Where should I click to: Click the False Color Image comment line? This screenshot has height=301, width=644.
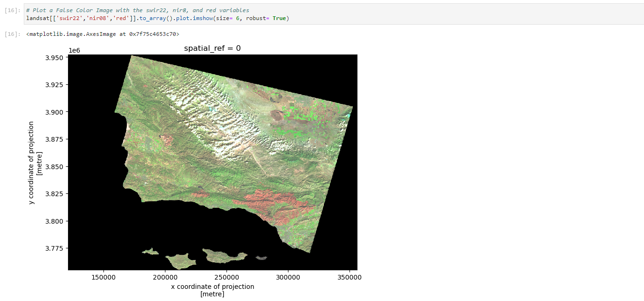[x=137, y=10]
